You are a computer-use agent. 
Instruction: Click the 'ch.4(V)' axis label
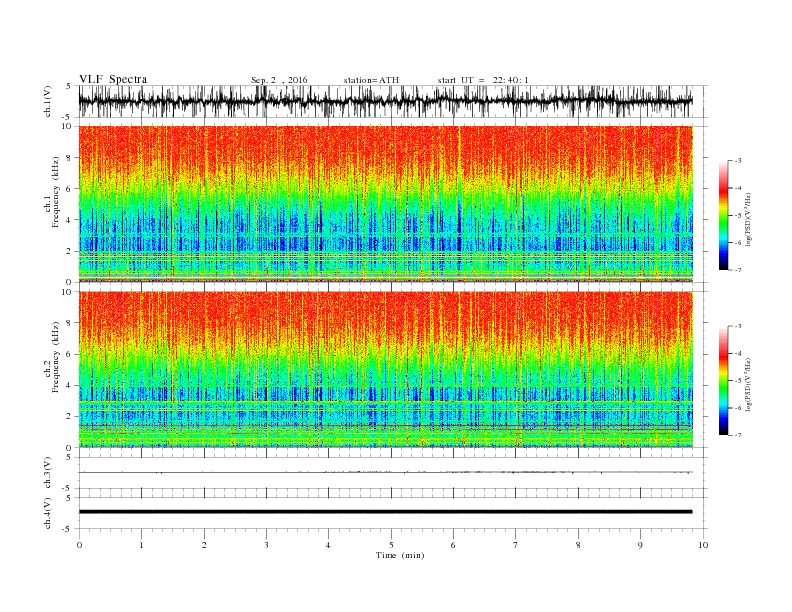[x=48, y=513]
